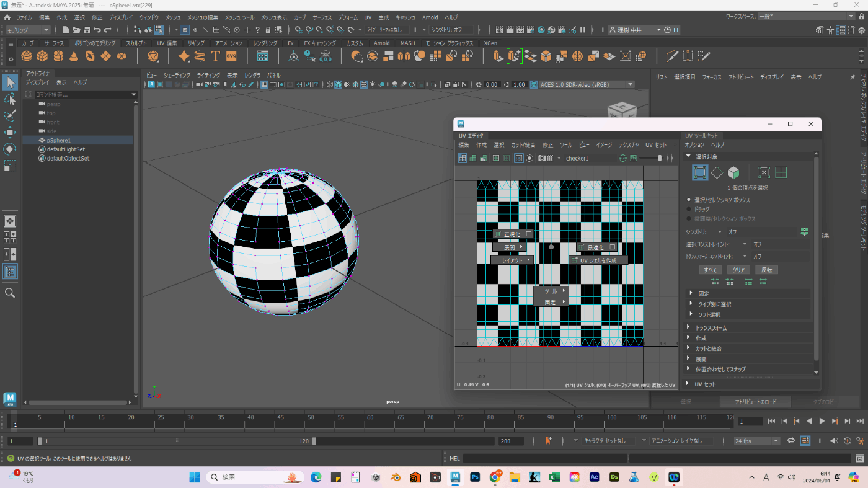
Task: Select edge selection mode diamond icon
Action: [x=717, y=172]
